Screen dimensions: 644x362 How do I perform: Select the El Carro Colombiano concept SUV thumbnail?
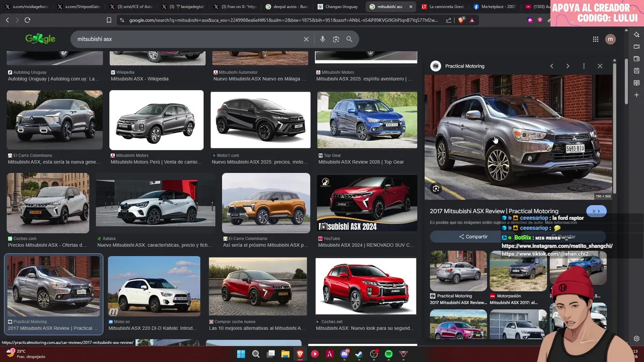[54, 120]
